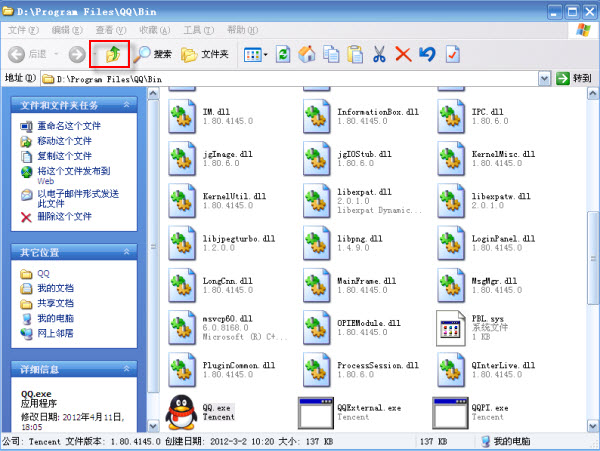Open My Documents (我的文档) link
This screenshot has width=600, height=451.
[55, 288]
